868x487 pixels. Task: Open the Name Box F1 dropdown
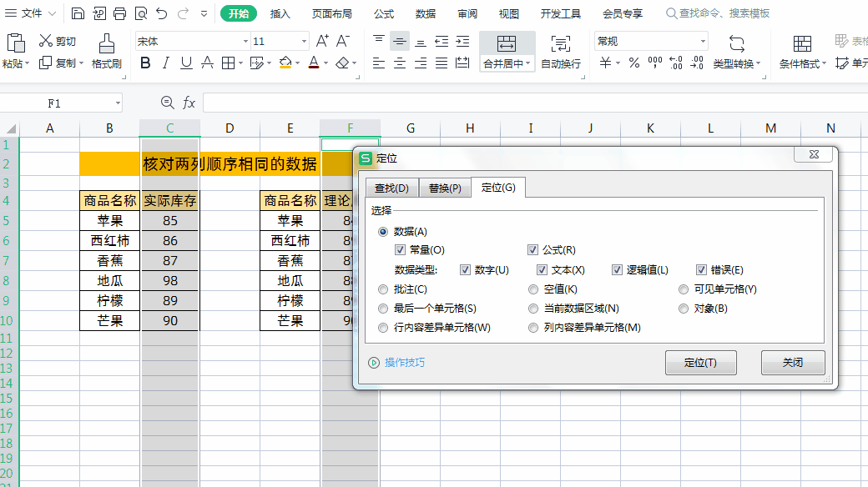click(118, 103)
